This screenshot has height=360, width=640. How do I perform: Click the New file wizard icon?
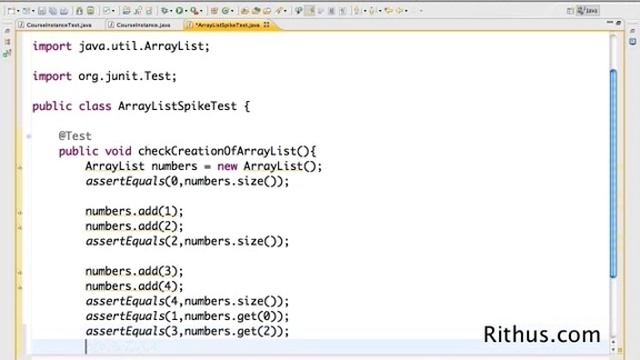click(x=11, y=11)
